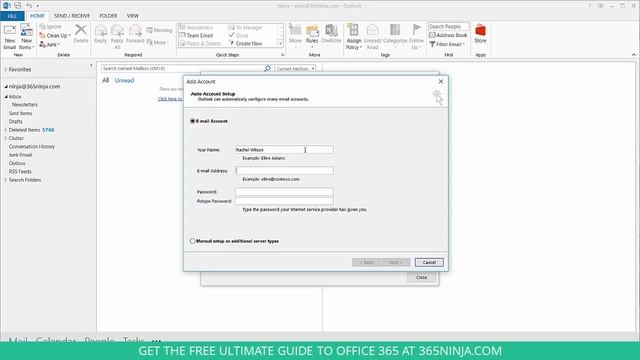Open the Filter Email dropdown
Viewport: 640px width, 360px height.
pos(447,44)
